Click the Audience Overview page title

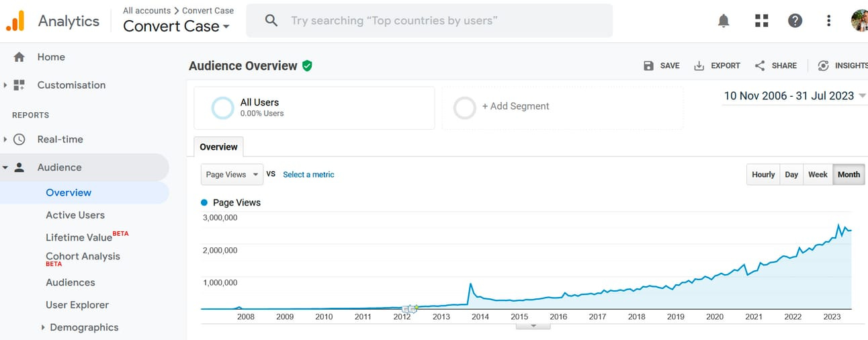click(x=243, y=66)
